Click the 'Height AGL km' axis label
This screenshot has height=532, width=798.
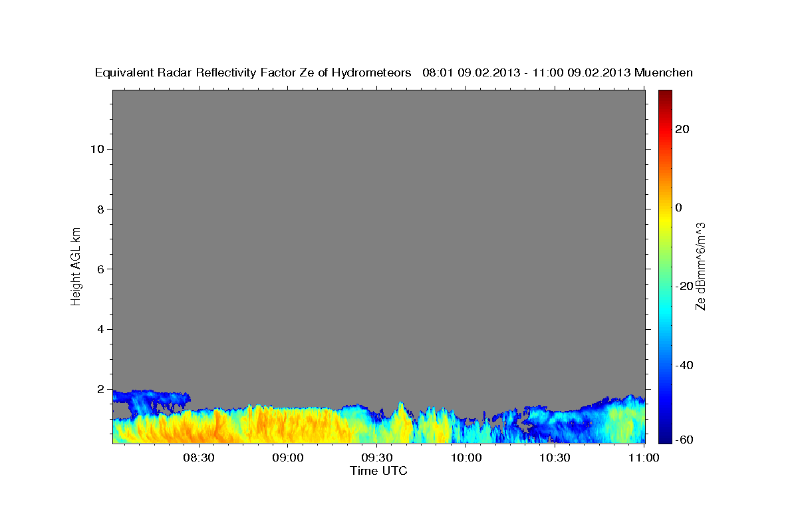pos(76,265)
